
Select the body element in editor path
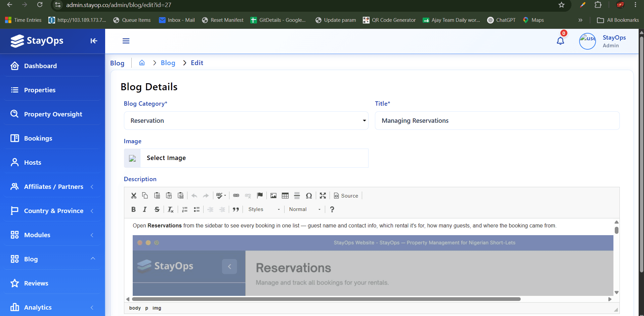135,308
